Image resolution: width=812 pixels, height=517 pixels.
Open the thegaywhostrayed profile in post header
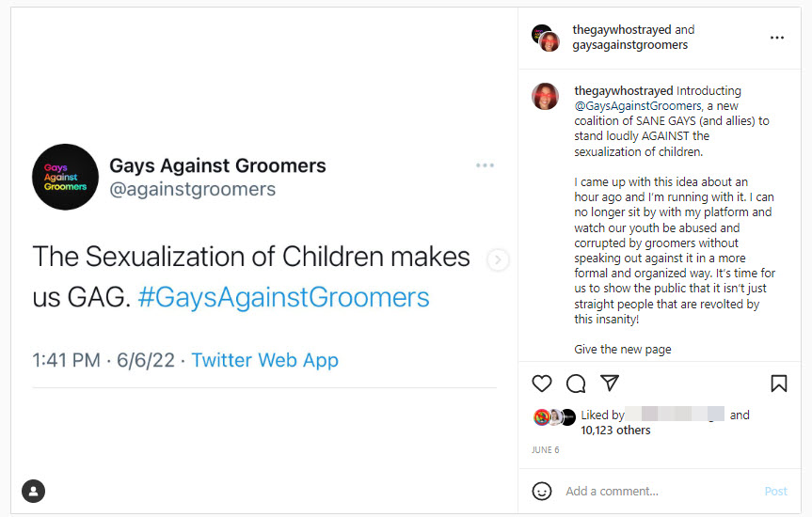click(x=623, y=30)
